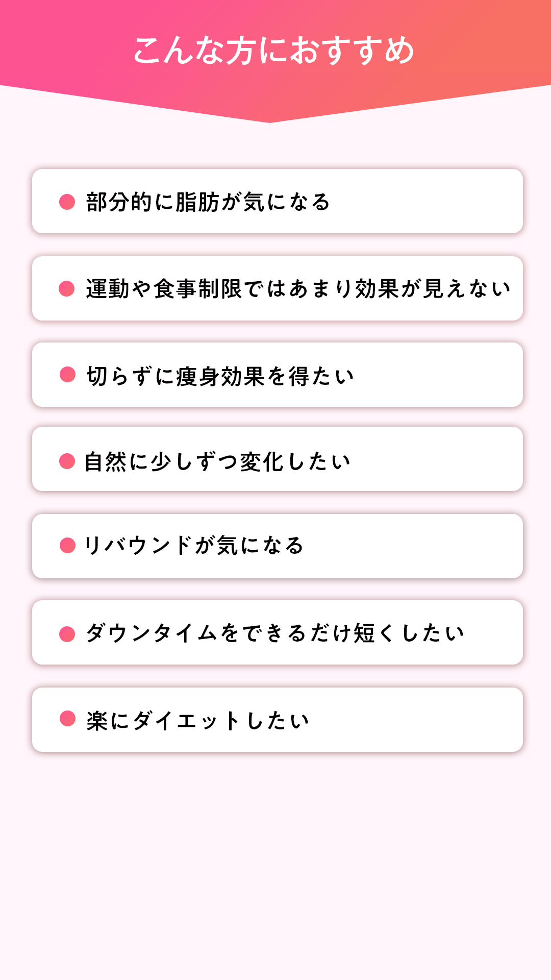The height and width of the screenshot is (980, 551).
Task: Click the text ダウンタイムをできるだけ短くしたい
Action: point(275,633)
